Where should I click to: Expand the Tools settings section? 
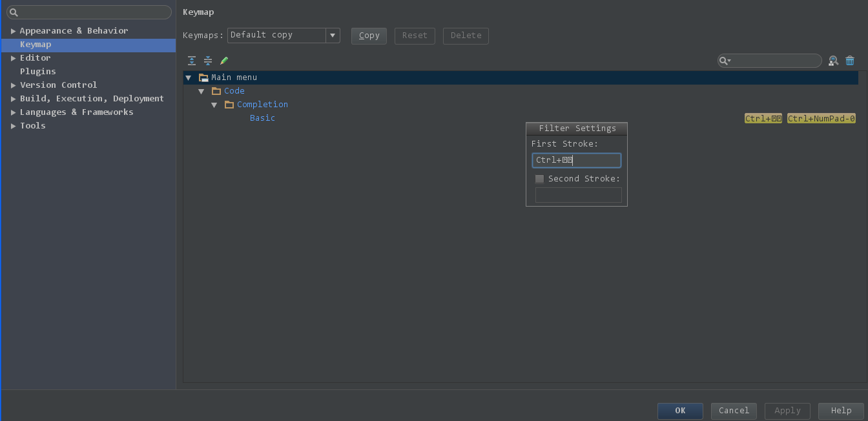pos(13,126)
